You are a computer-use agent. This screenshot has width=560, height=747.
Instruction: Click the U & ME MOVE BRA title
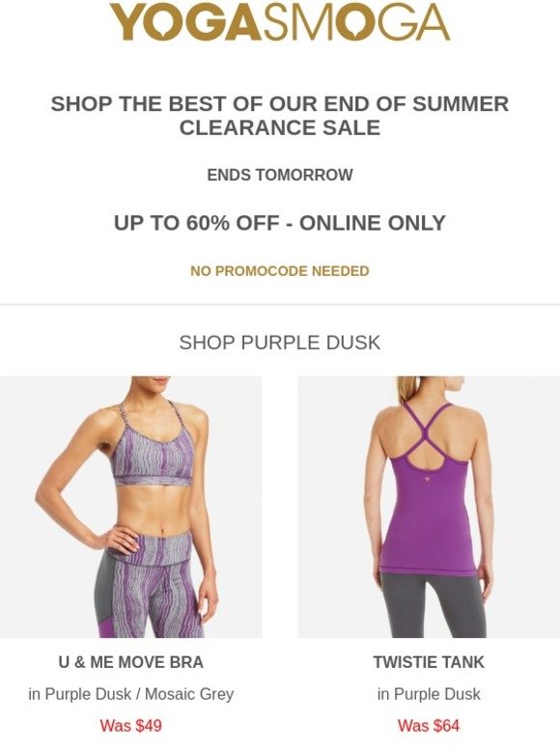[x=130, y=662]
